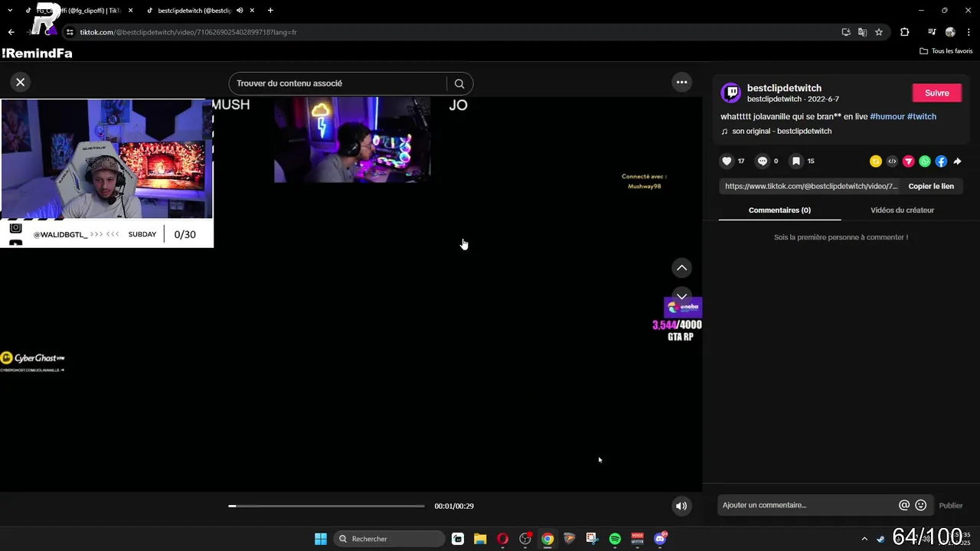The height and width of the screenshot is (551, 980).
Task: Close the bestclipdetwitch browser tab
Action: 253,11
